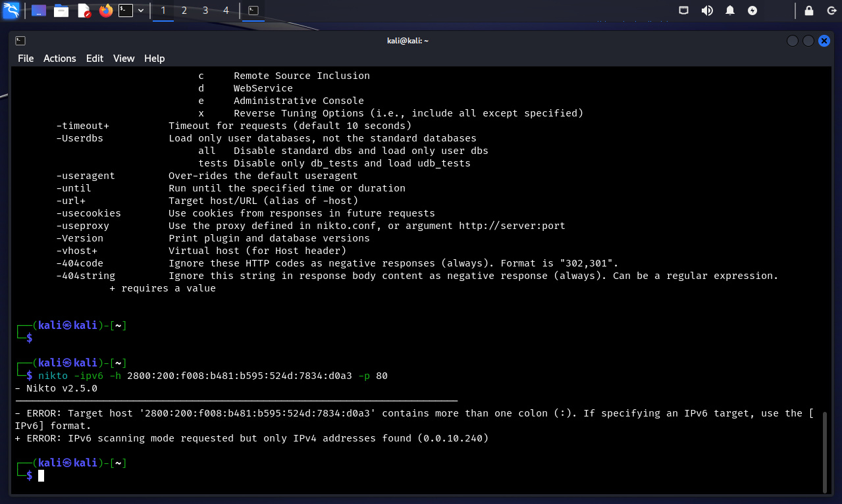The height and width of the screenshot is (504, 842).
Task: Click the show desktop panel icon
Action: (x=39, y=11)
